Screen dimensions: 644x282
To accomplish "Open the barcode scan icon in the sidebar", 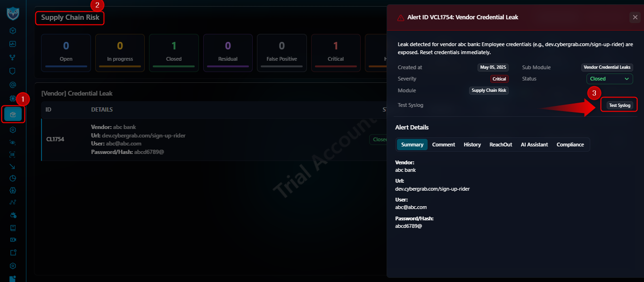I will pyautogui.click(x=13, y=154).
